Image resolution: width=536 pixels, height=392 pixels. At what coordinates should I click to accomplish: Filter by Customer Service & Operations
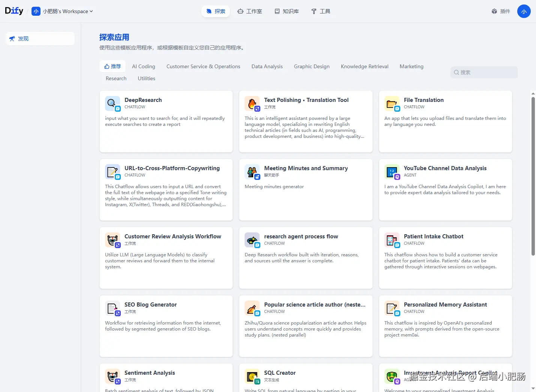coord(203,66)
